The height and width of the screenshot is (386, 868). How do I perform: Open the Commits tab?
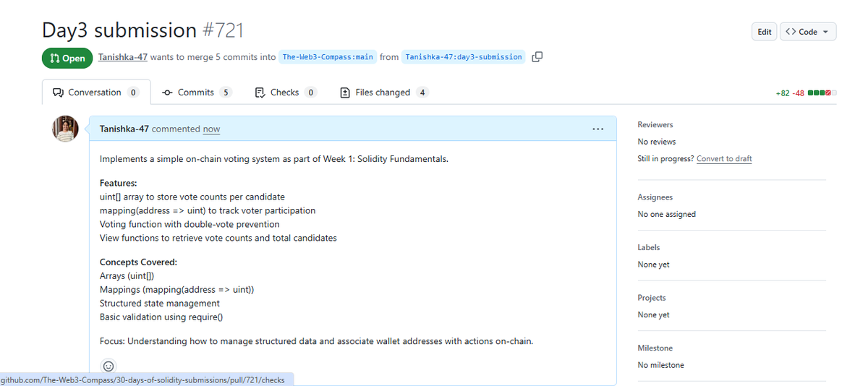point(197,93)
